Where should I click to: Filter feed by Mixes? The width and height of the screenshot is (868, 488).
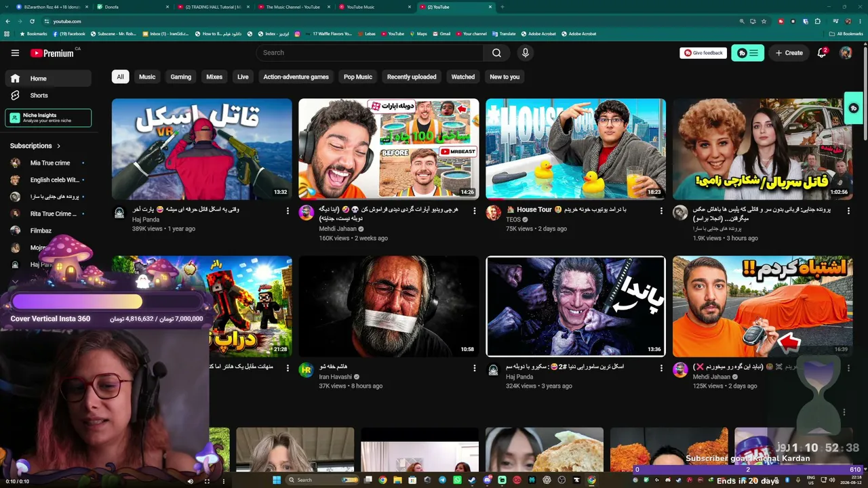point(214,77)
